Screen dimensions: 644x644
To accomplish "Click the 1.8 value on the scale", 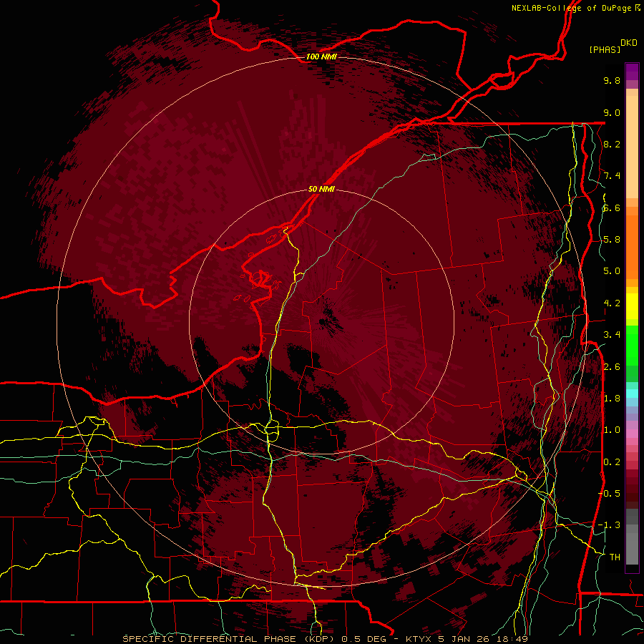I will pyautogui.click(x=612, y=398).
